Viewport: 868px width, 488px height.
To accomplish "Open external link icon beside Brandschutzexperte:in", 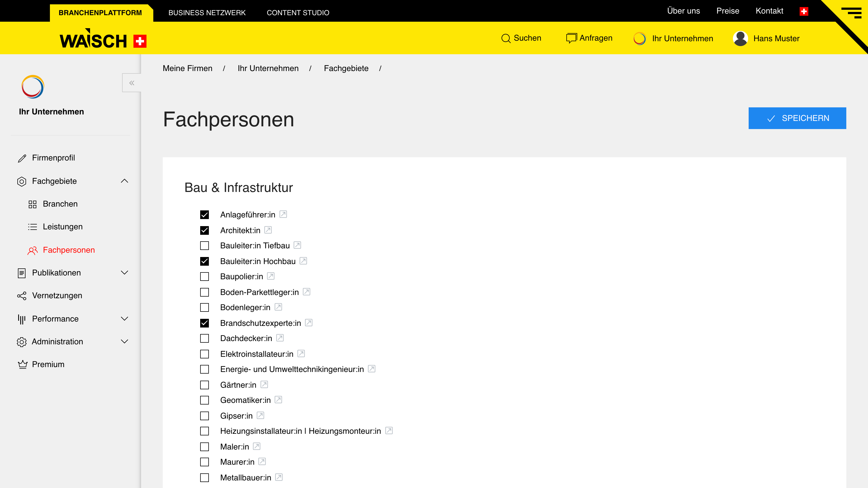I will (309, 323).
